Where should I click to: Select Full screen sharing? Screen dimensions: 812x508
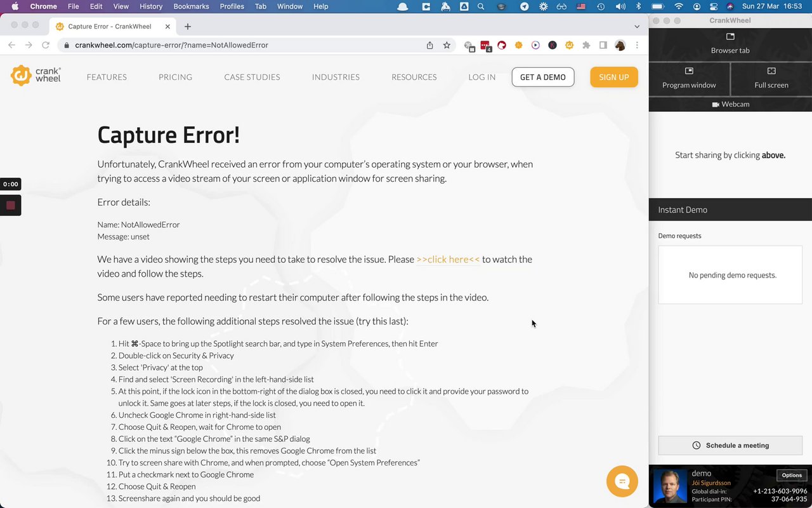click(771, 78)
